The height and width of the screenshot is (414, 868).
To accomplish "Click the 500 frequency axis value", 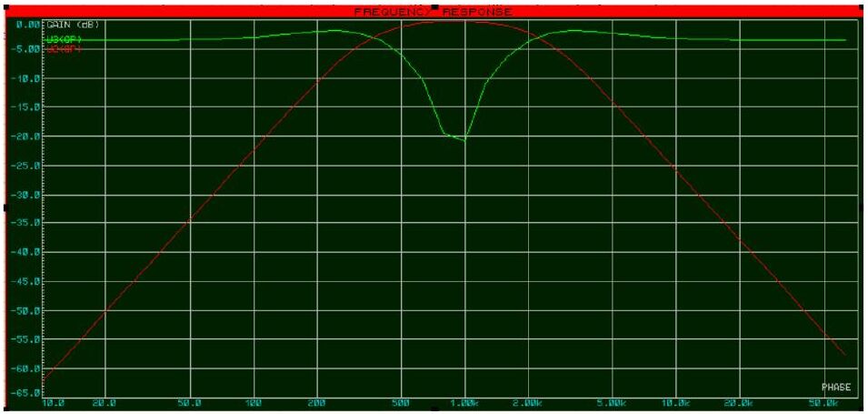I will point(400,403).
